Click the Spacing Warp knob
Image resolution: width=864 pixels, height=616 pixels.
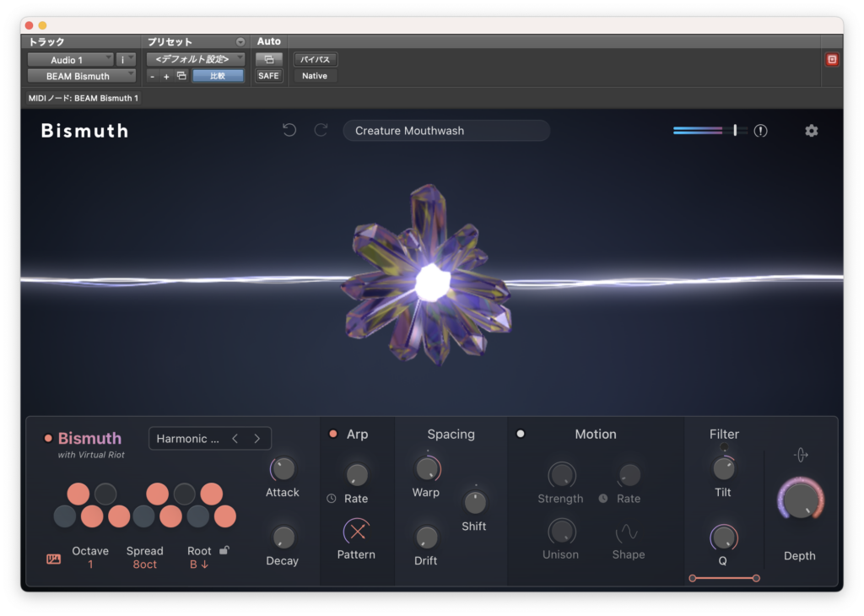(426, 469)
